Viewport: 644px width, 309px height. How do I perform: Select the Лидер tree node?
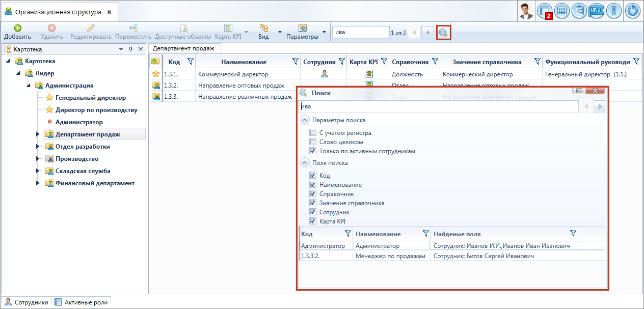(x=45, y=73)
